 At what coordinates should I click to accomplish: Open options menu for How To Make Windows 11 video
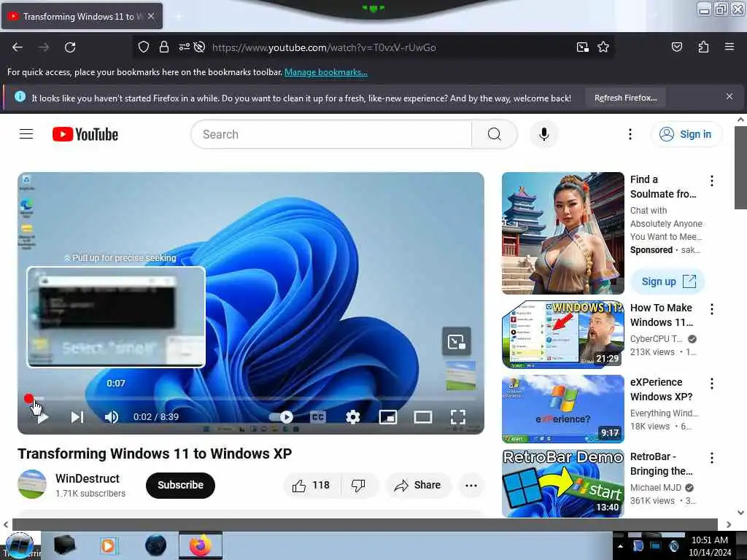(712, 309)
